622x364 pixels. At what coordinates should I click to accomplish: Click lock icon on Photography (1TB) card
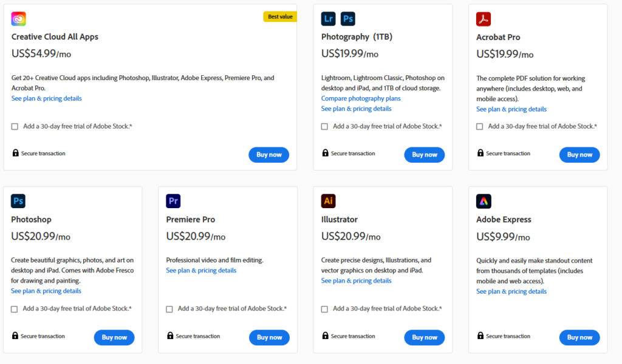pos(326,153)
